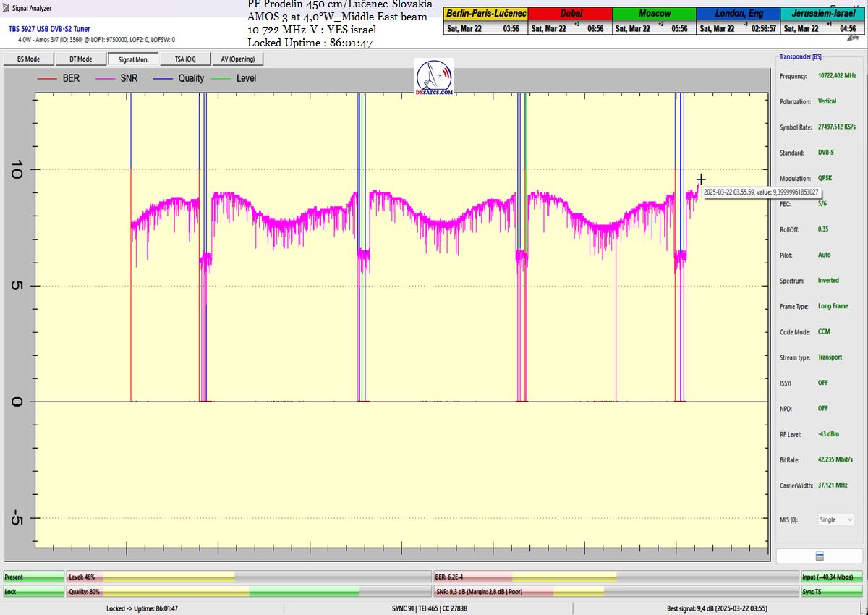Switch to the DT Mode tab

point(80,59)
